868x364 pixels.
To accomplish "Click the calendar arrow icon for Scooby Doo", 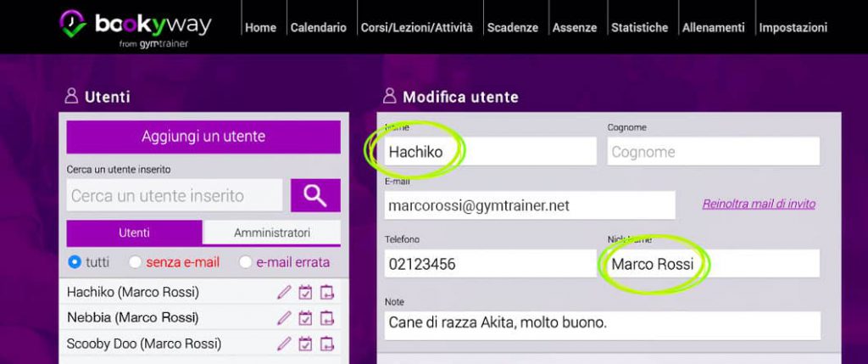I will click(x=327, y=344).
